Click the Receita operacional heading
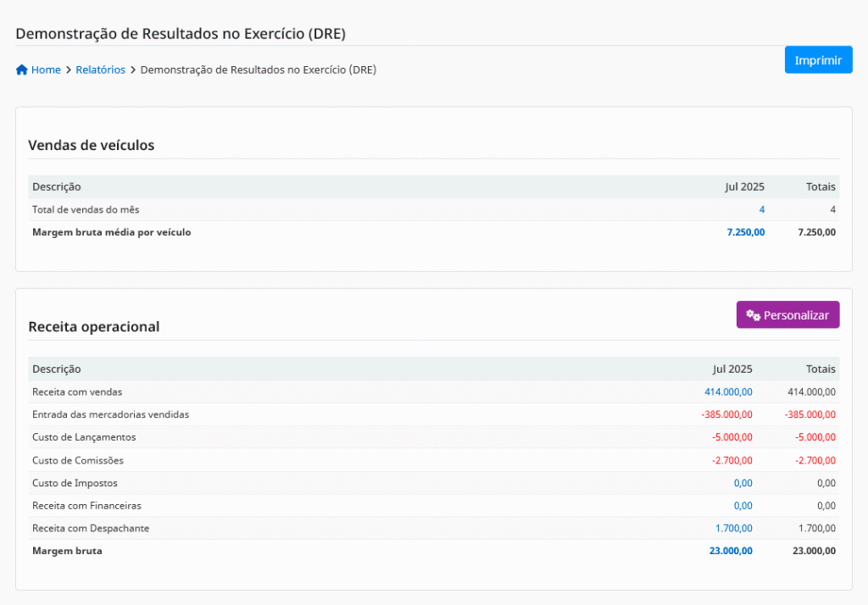 94,326
